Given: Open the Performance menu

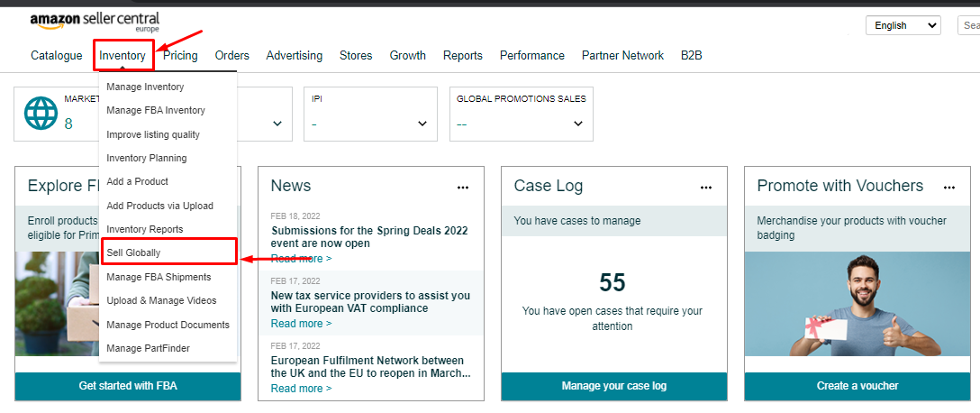Looking at the screenshot, I should pyautogui.click(x=531, y=56).
